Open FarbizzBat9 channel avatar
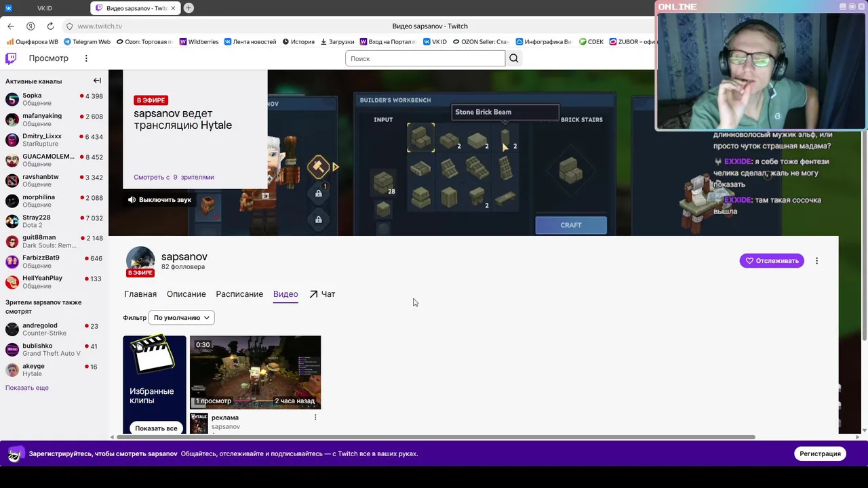This screenshot has width=868, height=488. pyautogui.click(x=12, y=262)
